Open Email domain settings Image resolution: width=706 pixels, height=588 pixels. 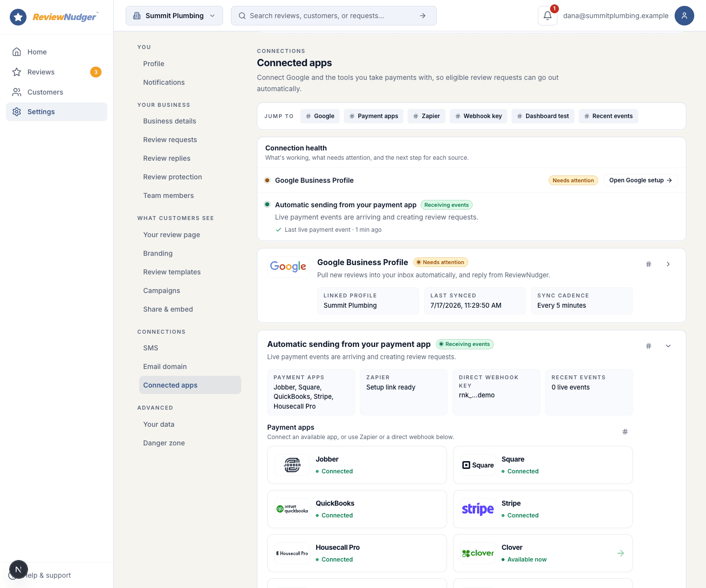190,367
